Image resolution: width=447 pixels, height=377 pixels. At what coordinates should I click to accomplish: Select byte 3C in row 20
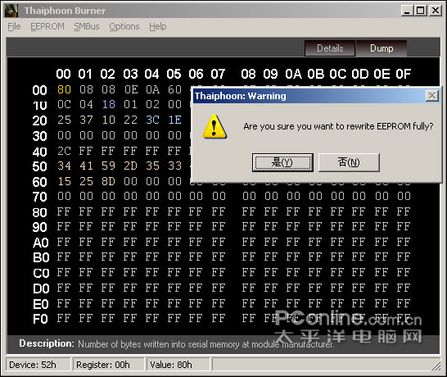pyautogui.click(x=152, y=120)
